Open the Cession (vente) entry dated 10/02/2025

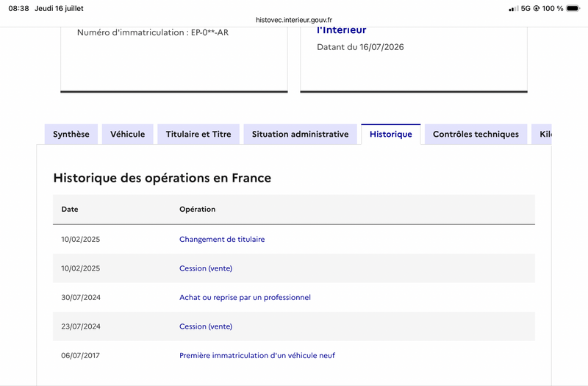tap(206, 268)
